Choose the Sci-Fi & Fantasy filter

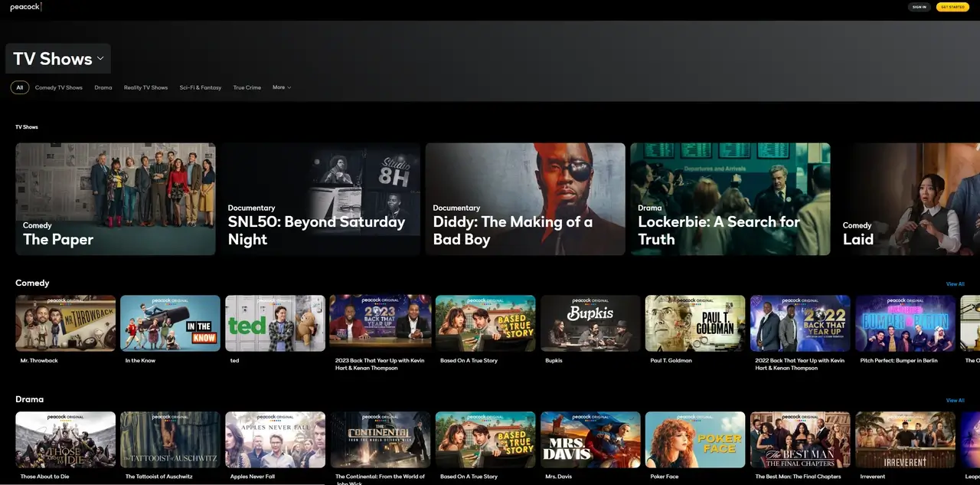pos(200,87)
